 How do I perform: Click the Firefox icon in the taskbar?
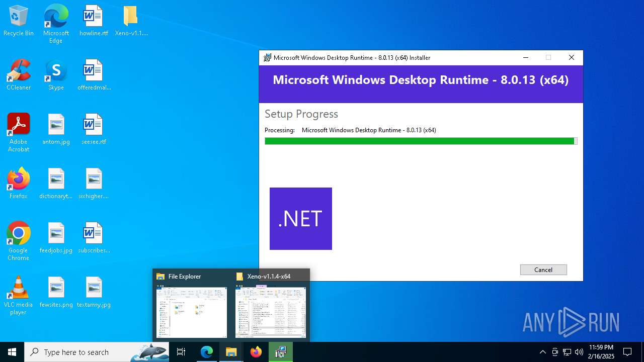pos(256,352)
